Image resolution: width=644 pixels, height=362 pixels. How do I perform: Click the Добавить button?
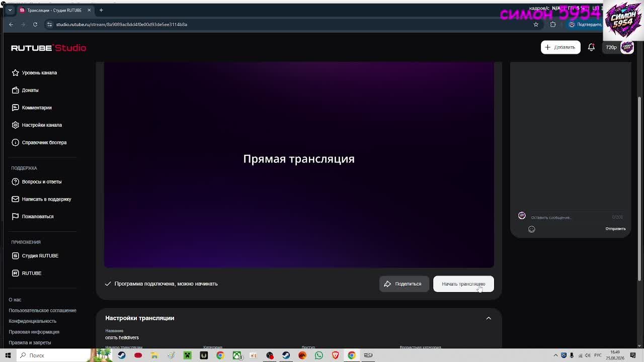560,47
